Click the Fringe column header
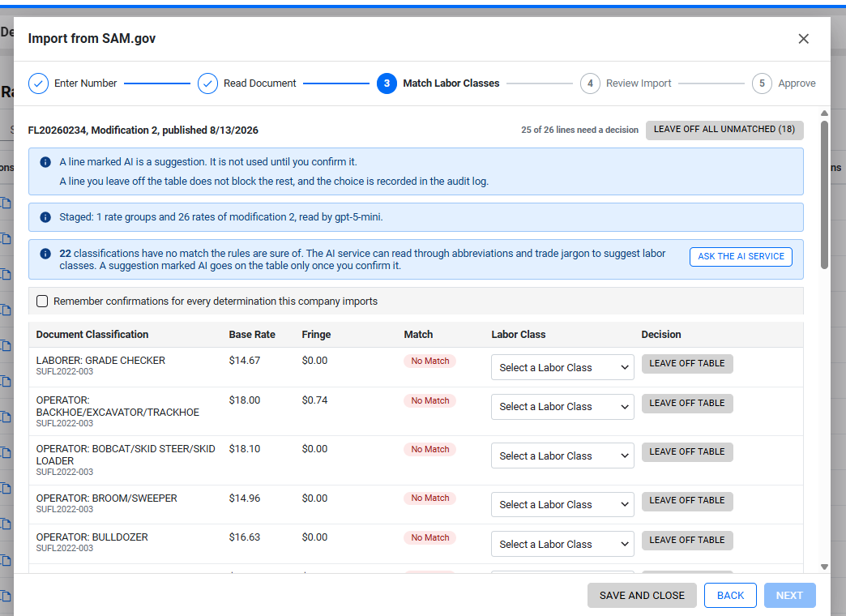This screenshot has height=616, width=846. (x=316, y=335)
